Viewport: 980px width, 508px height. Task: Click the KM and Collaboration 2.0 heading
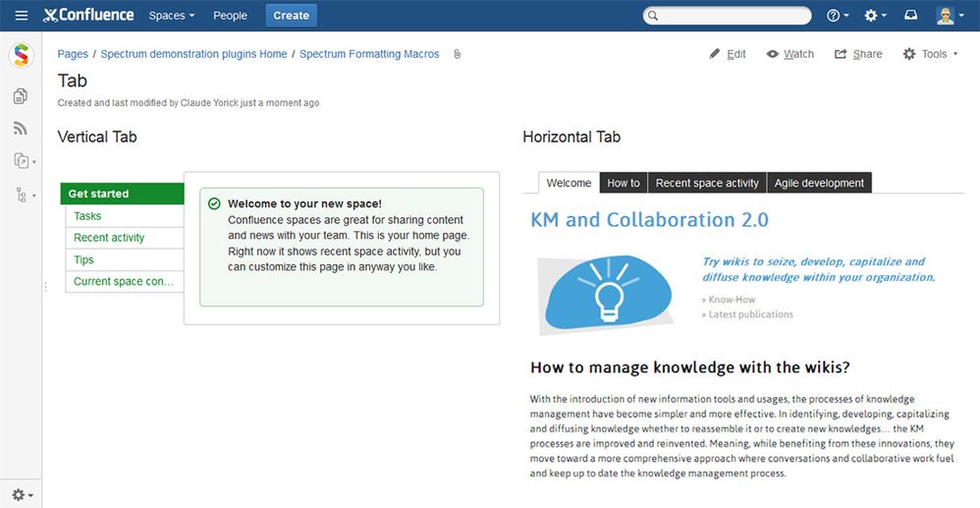[x=649, y=219]
